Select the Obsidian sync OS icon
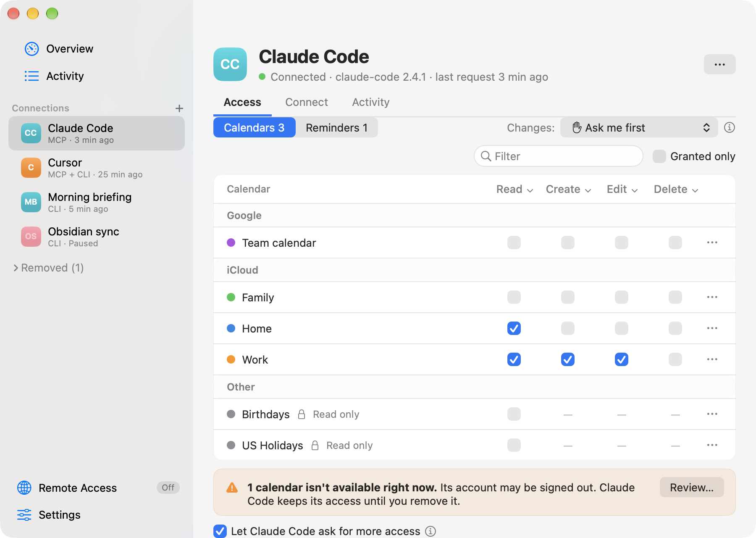 (31, 237)
